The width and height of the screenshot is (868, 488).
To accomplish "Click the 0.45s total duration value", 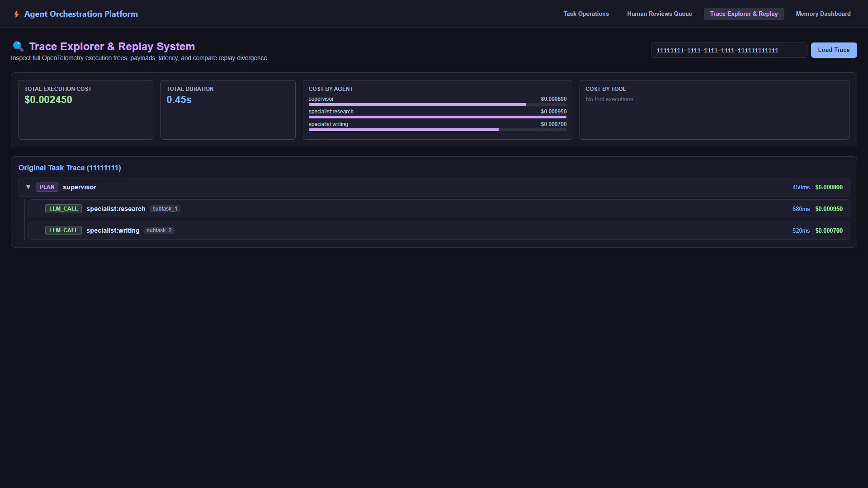I will tap(179, 100).
